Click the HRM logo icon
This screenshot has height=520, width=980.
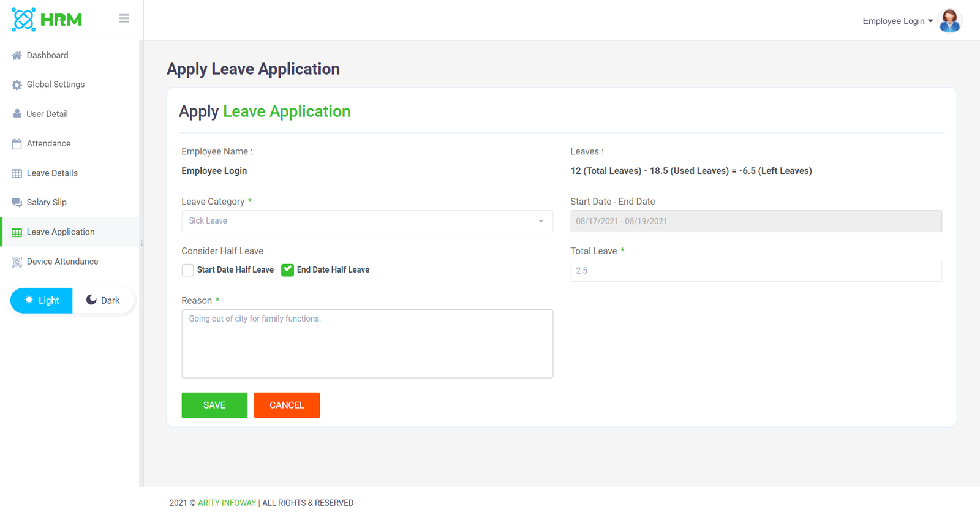click(24, 20)
